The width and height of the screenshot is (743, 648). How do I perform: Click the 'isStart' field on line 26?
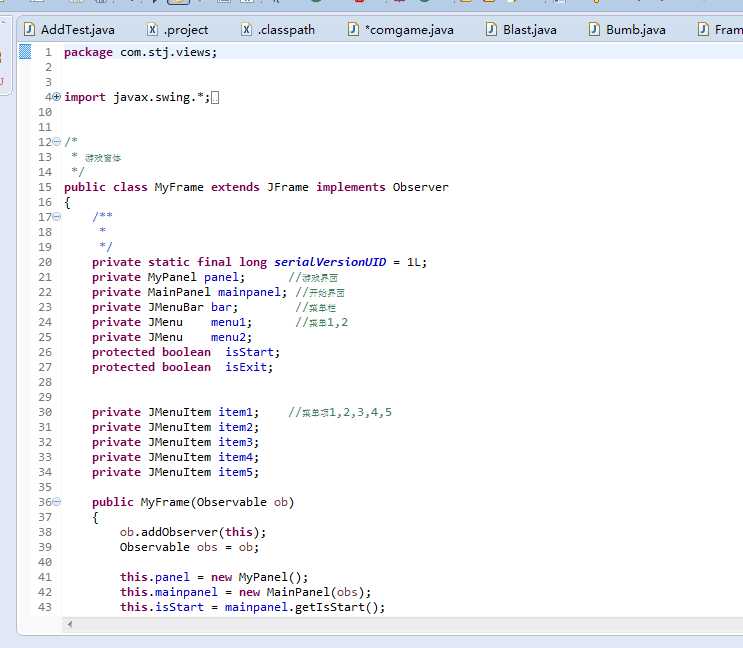[249, 352]
